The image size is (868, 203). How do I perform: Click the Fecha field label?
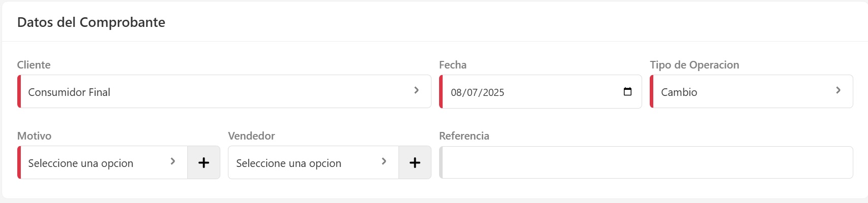tap(452, 65)
